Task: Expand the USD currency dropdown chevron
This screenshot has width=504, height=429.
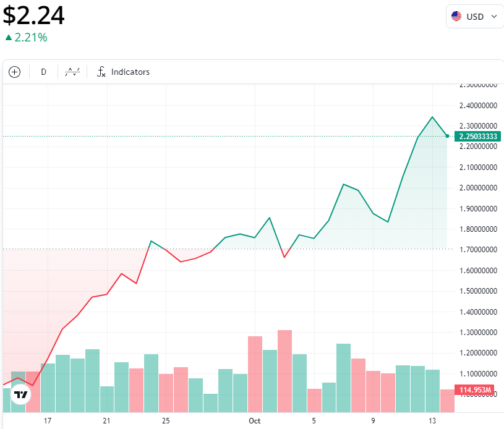Action: 494,17
